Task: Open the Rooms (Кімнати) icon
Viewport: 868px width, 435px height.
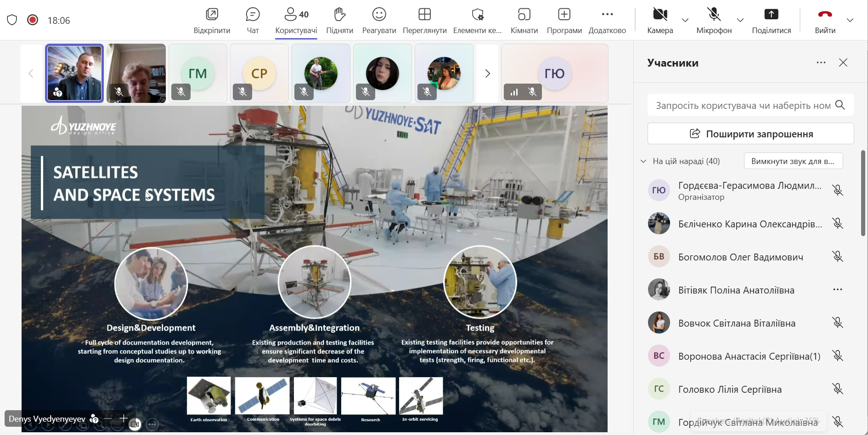Action: pos(524,15)
